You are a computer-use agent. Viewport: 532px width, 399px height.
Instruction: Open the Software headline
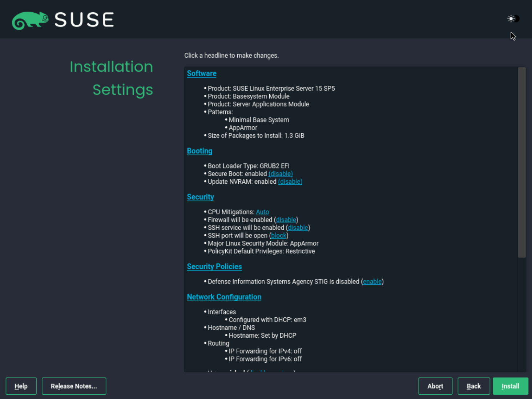202,73
